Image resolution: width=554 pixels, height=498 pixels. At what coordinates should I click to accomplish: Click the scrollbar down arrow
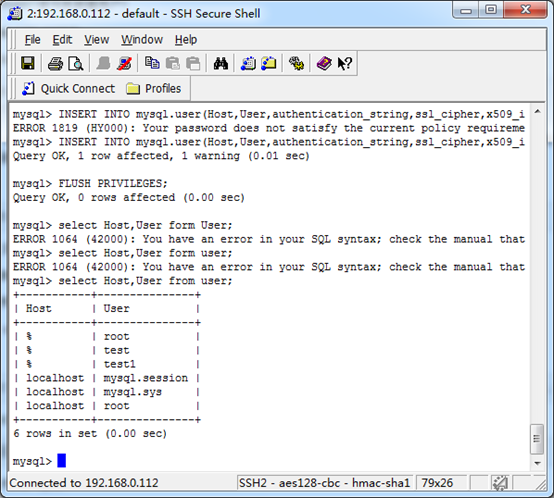coord(537,463)
